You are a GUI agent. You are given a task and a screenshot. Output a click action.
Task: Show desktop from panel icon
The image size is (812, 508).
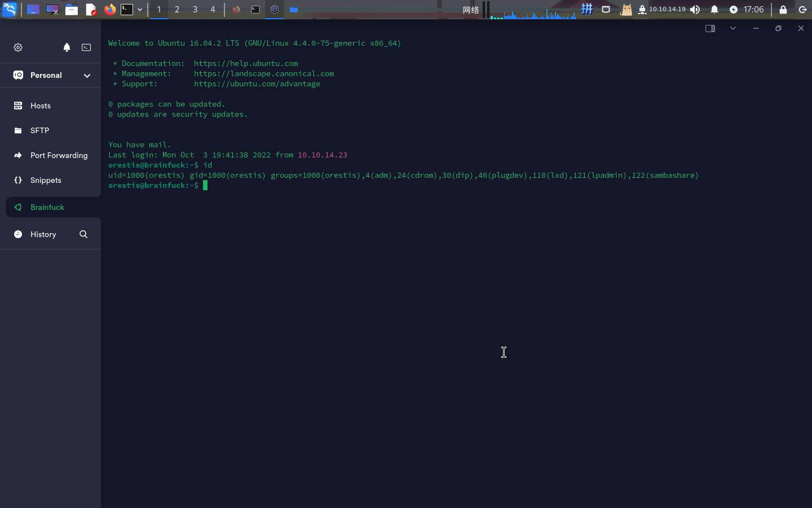coord(33,10)
